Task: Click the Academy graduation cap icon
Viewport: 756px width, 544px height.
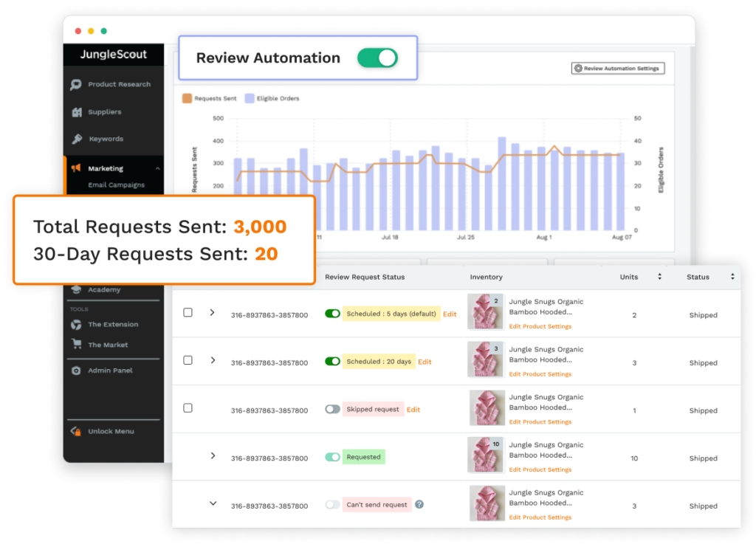Action: pos(76,289)
